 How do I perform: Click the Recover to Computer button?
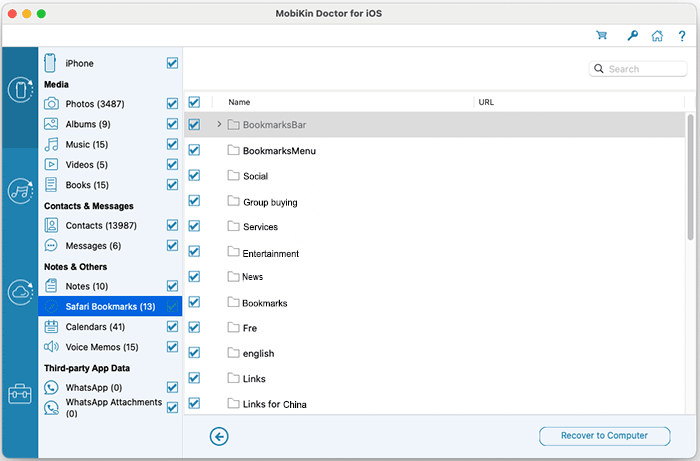point(606,436)
